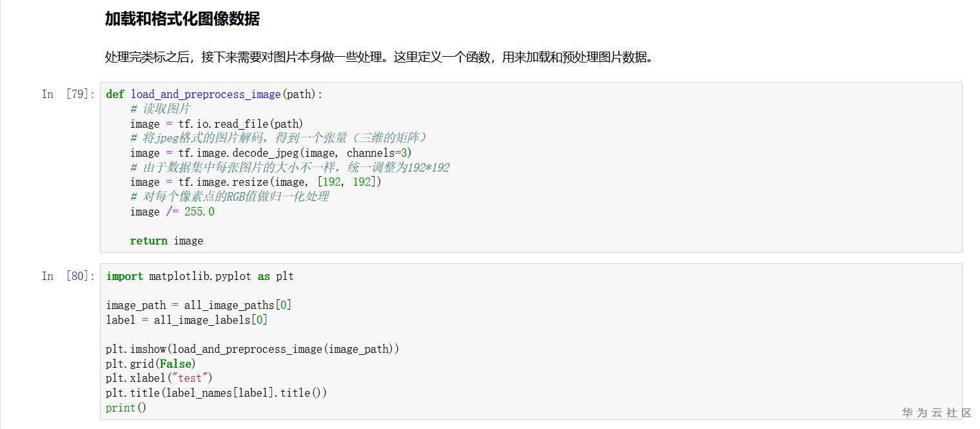This screenshot has height=429, width=980.
Task: Select the In [80] cell prompt
Action: [x=67, y=276]
